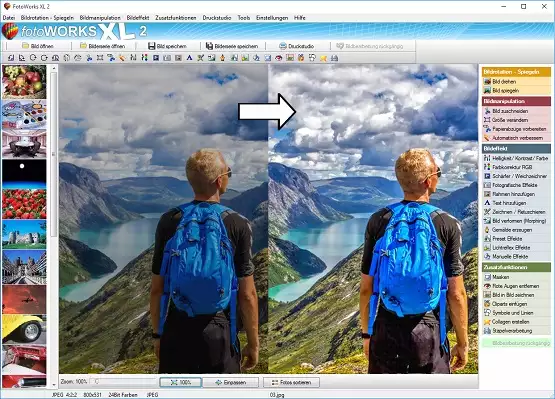555x399 pixels.
Task: Open the 'Zusatzfunktionen' menu
Action: [176, 17]
